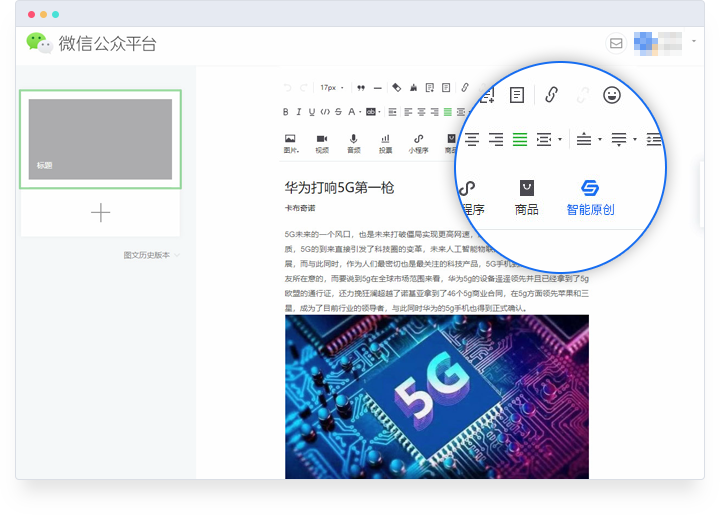Add a new article with the plus button
Viewport: 720px width, 515px height.
point(101,213)
